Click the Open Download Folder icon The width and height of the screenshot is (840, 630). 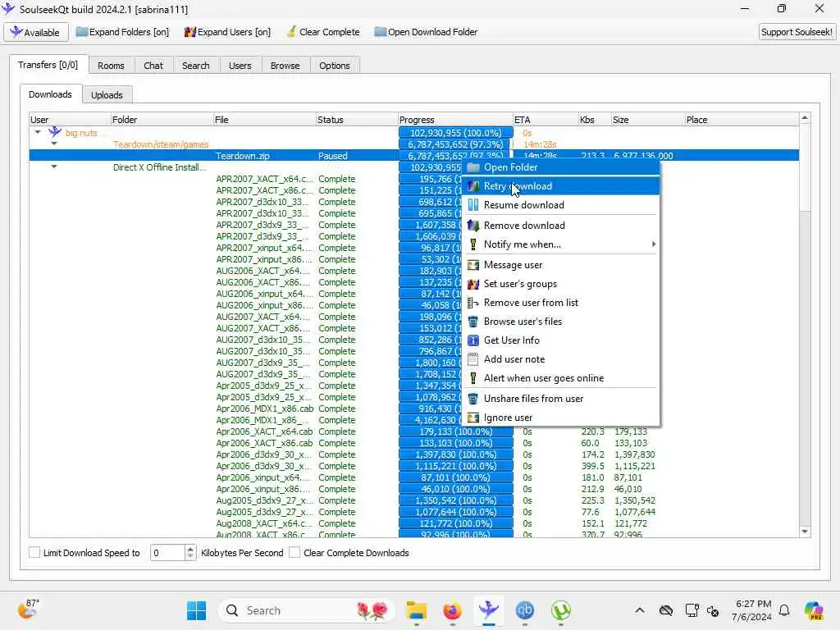click(381, 32)
